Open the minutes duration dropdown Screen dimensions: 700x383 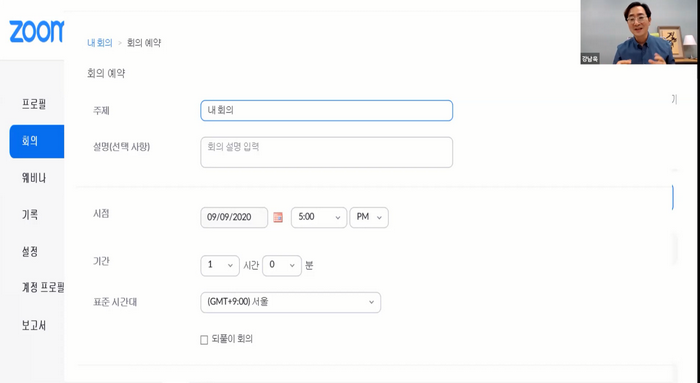click(282, 266)
